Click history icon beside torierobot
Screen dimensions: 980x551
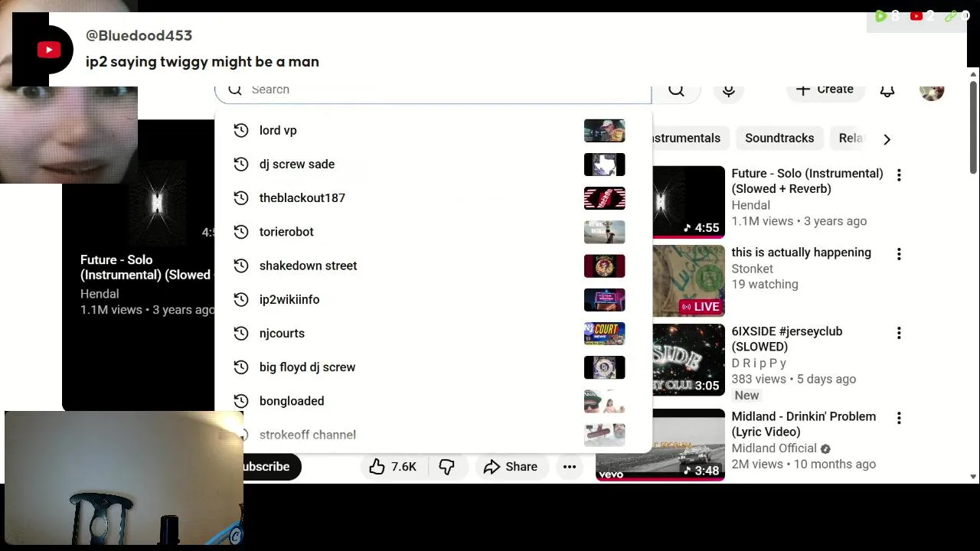click(241, 232)
